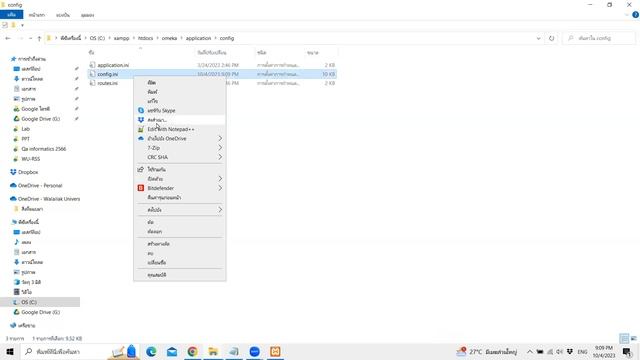Open the Qa informatics 2566 folder
This screenshot has height=360, width=640.
(43, 149)
